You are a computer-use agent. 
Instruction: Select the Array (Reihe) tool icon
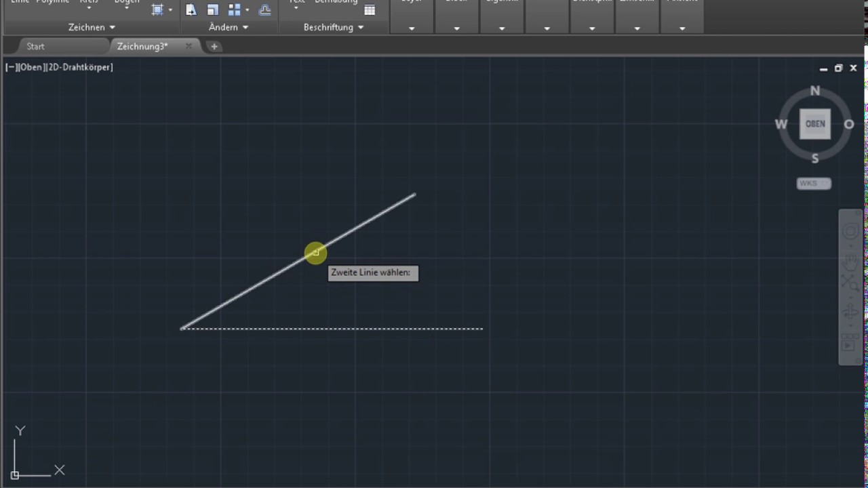click(234, 9)
